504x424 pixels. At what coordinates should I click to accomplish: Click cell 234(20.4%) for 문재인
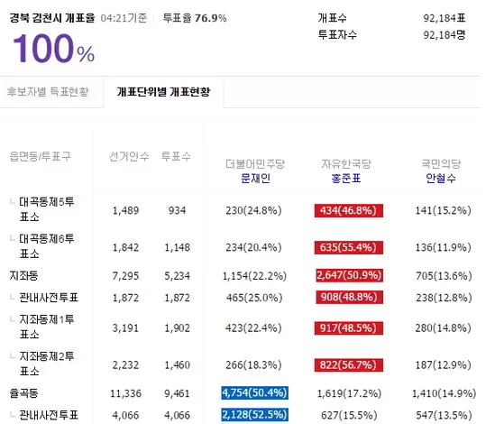pyautogui.click(x=253, y=248)
